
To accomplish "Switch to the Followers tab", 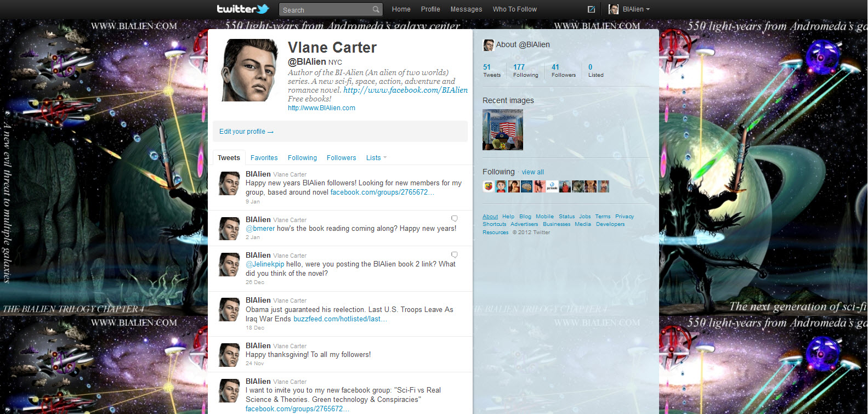I will click(x=341, y=158).
